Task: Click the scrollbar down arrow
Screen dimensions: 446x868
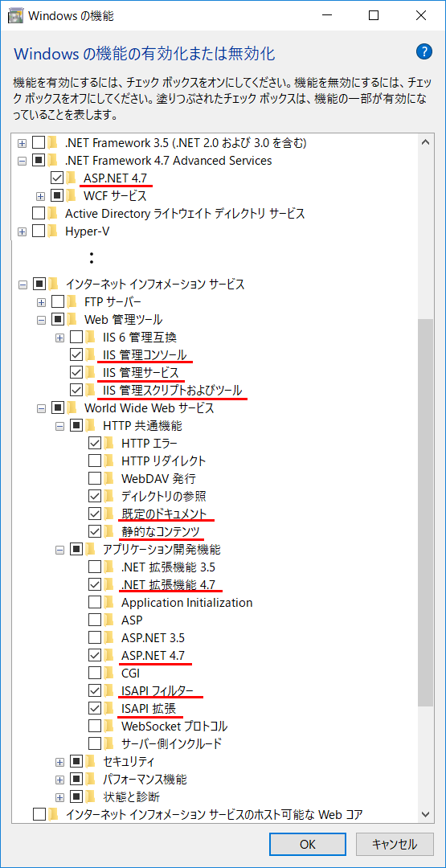Action: (x=425, y=814)
